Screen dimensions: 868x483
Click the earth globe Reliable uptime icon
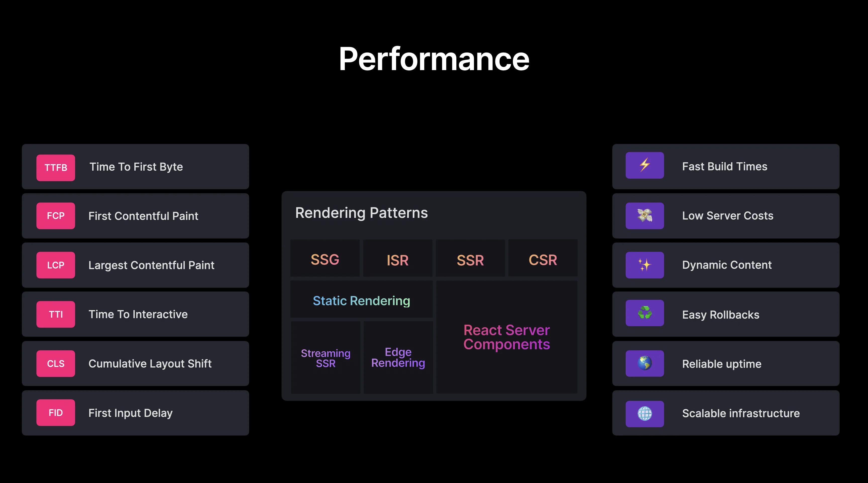[x=644, y=363]
